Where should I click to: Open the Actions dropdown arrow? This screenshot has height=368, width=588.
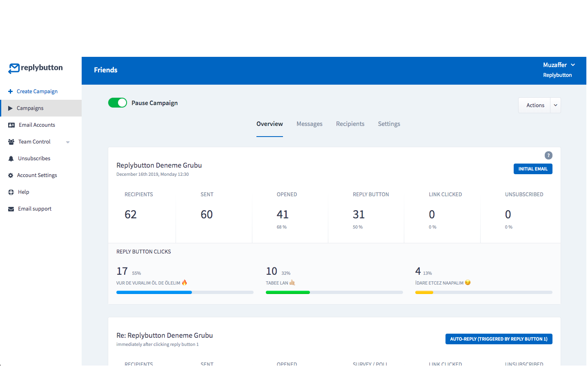(x=555, y=105)
